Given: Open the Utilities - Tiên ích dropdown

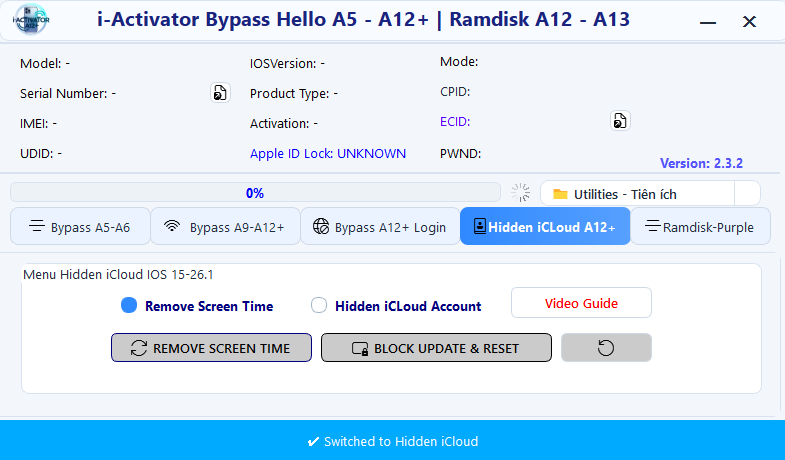Looking at the screenshot, I should coord(650,193).
